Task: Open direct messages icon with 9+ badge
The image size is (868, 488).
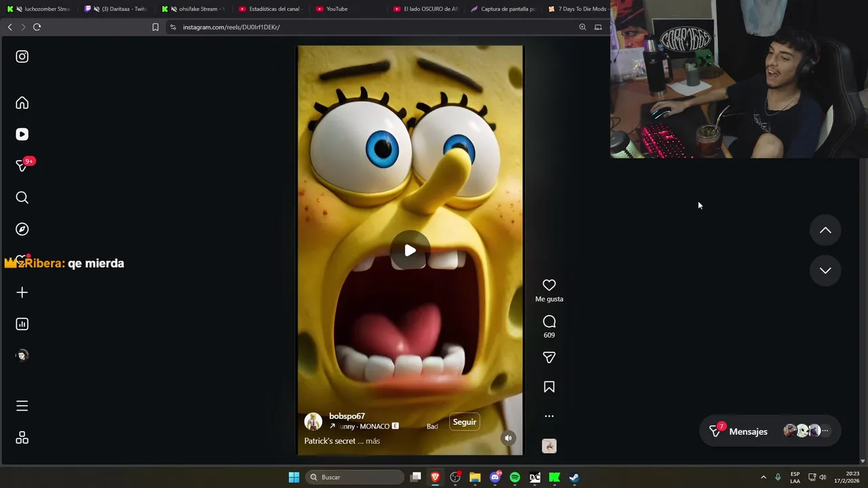Action: pyautogui.click(x=22, y=165)
